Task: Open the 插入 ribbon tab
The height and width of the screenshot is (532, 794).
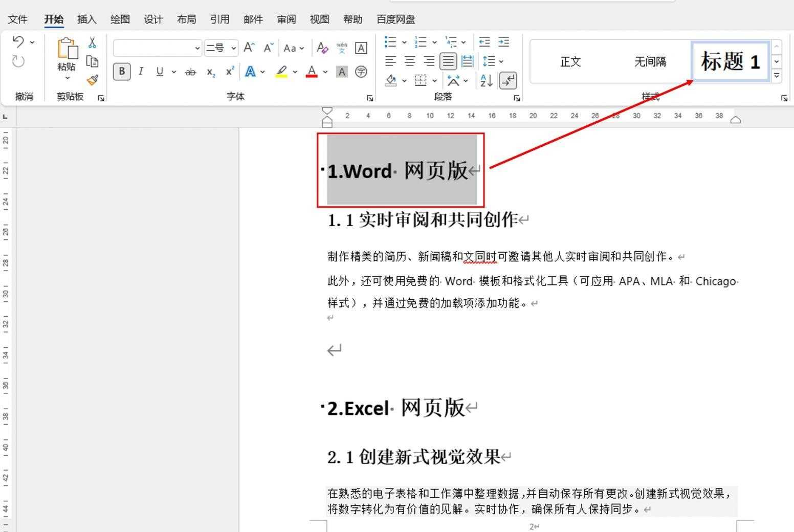Action: pos(86,19)
